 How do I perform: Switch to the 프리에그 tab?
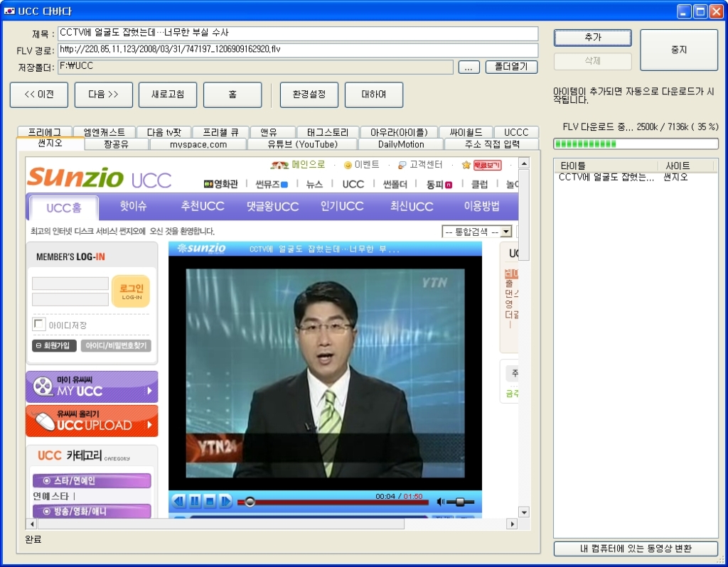coord(45,132)
